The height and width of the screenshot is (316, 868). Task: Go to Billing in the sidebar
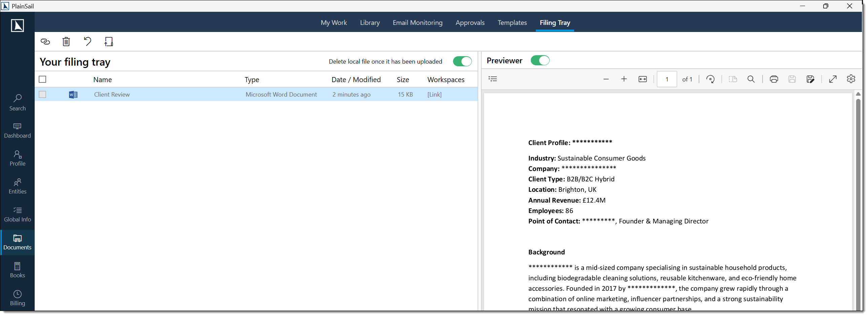(18, 298)
